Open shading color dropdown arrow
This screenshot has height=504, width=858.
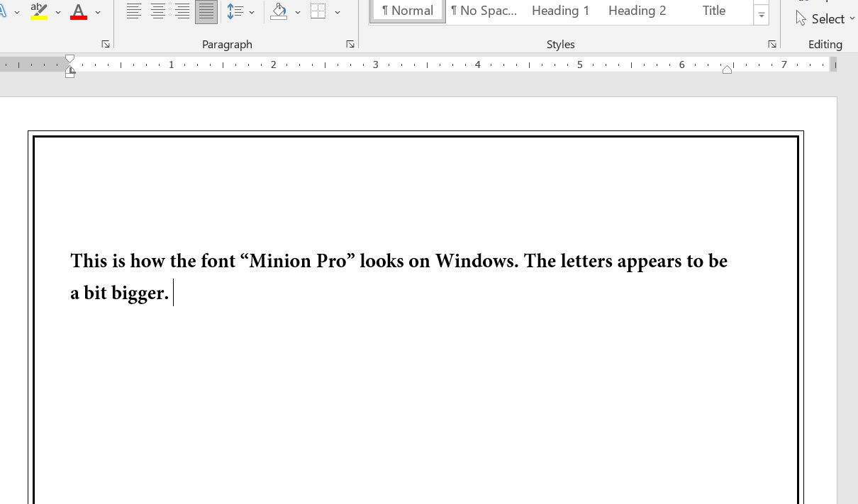point(297,12)
